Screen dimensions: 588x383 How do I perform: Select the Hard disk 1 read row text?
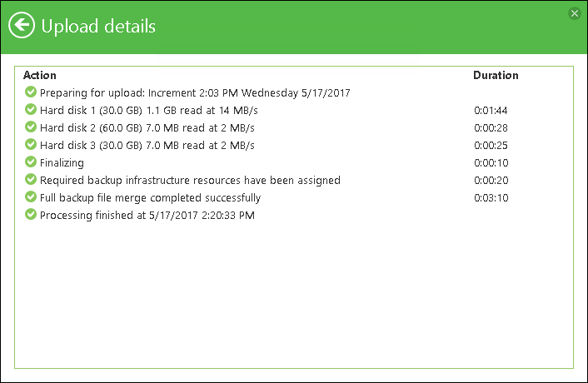147,110
